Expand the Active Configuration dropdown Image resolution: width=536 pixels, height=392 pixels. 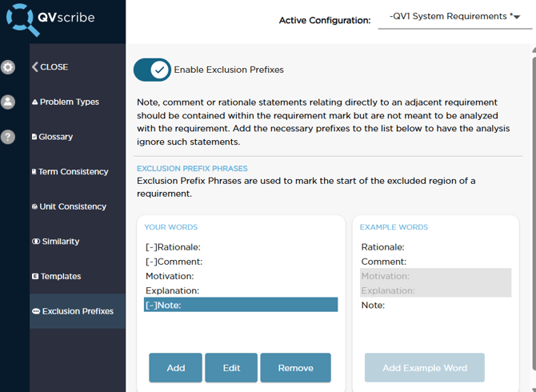454,16
